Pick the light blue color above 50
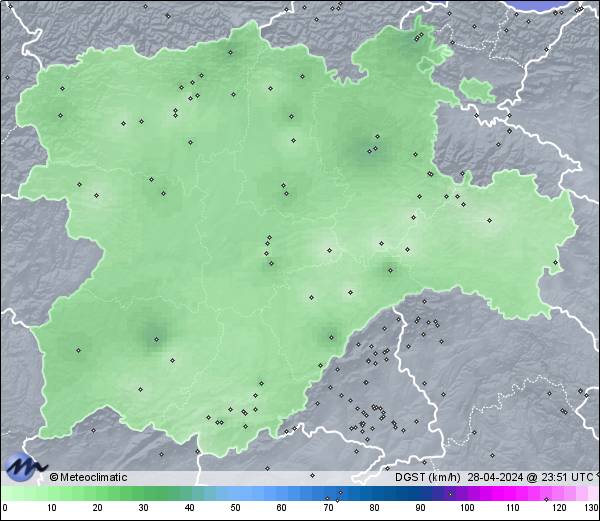Viewport: 600px width, 521px height. 235,493
